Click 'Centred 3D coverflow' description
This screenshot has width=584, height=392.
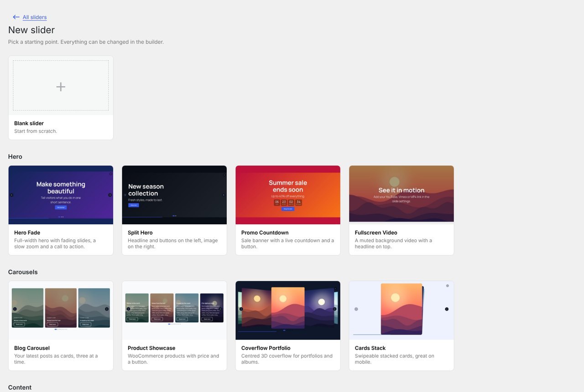pyautogui.click(x=287, y=359)
